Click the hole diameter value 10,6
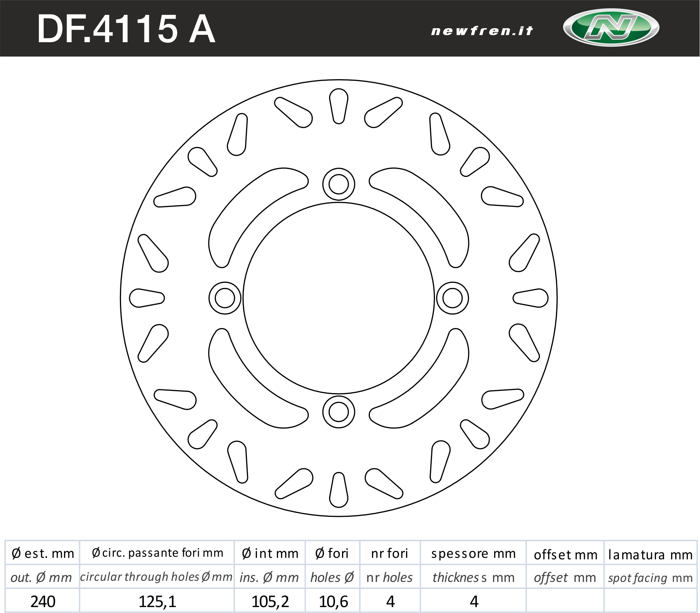 pyautogui.click(x=333, y=602)
